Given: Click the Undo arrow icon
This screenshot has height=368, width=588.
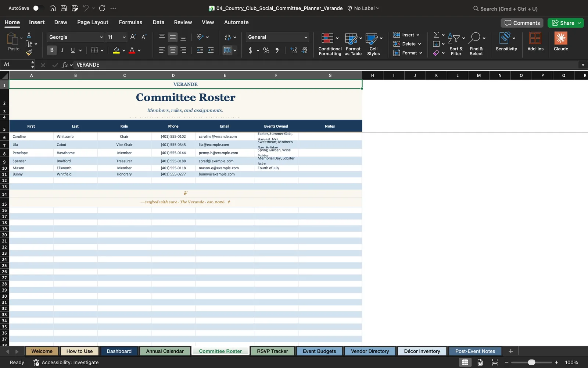Looking at the screenshot, I should [86, 8].
